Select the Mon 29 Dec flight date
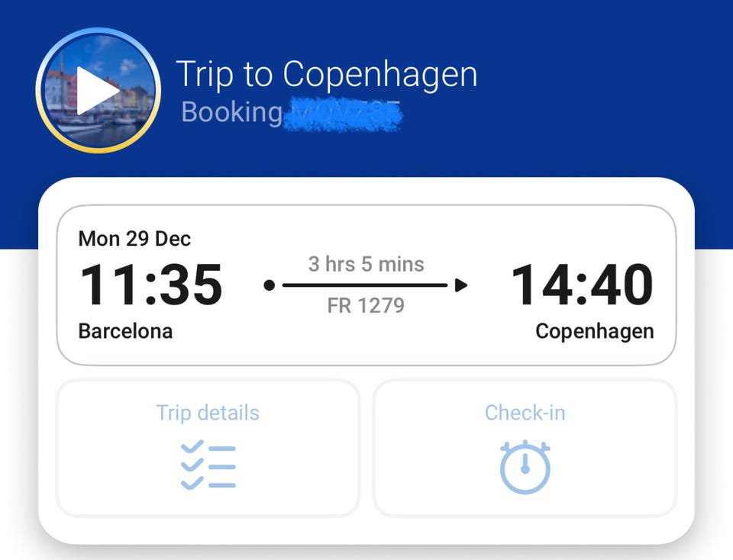Viewport: 733px width, 560px height. (134, 239)
